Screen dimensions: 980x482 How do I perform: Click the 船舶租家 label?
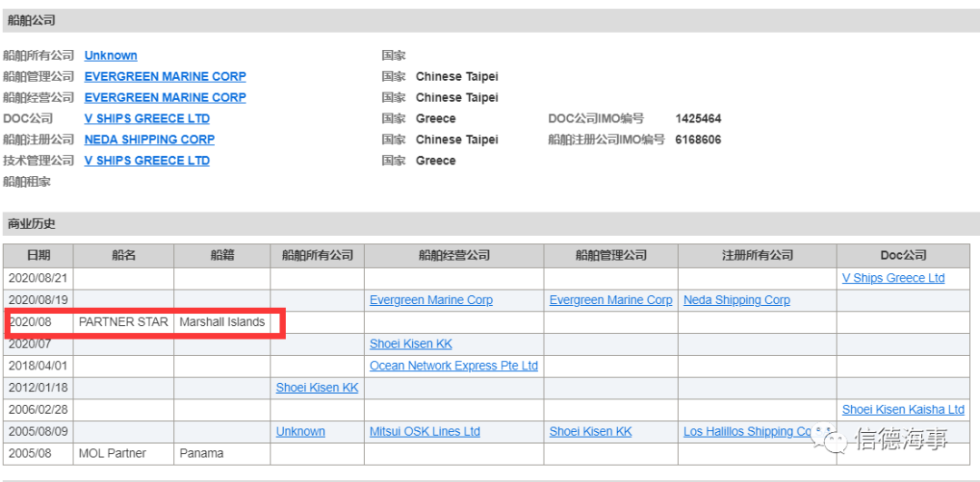(x=27, y=182)
